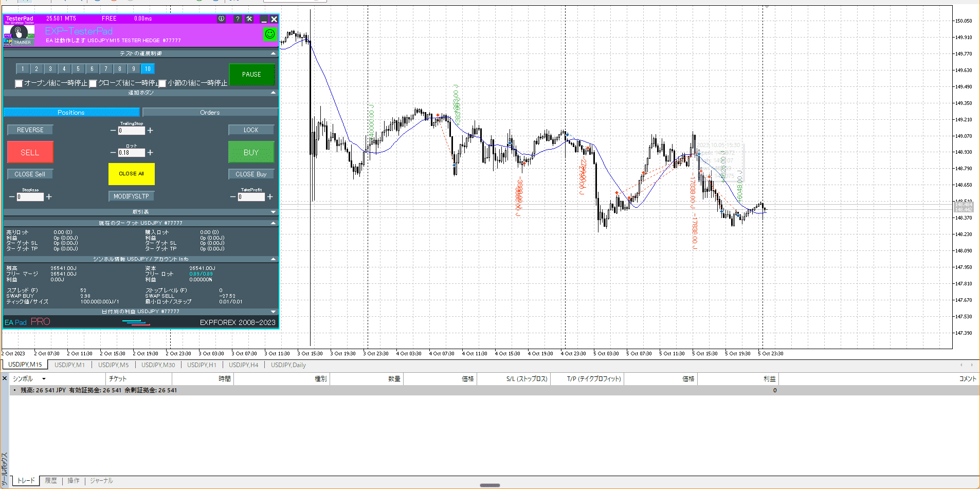
Task: Open TesterPad settings tools icon
Action: (x=249, y=19)
